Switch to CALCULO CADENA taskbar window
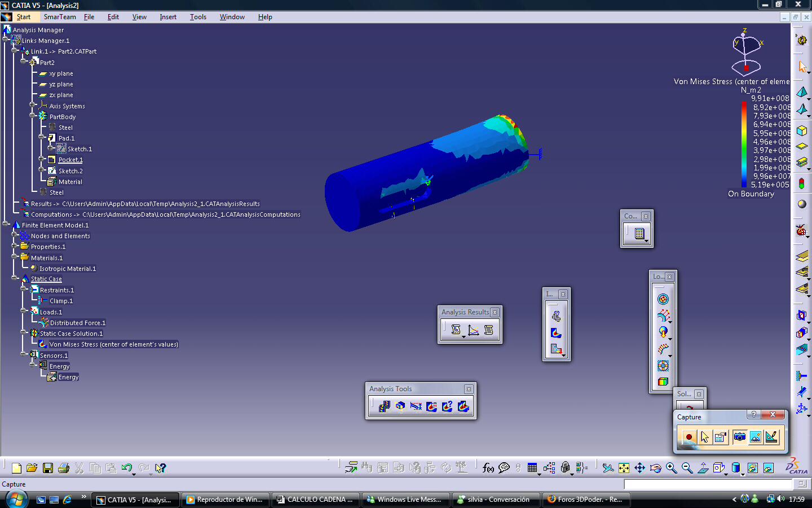This screenshot has height=508, width=812. coord(315,500)
